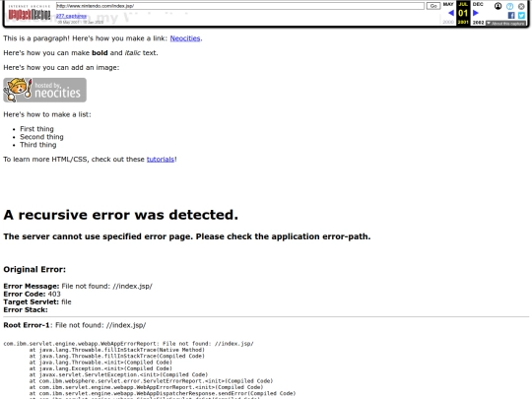This screenshot has height=399, width=532.
Task: Expand the About this capture dropdown
Action: (505, 23)
